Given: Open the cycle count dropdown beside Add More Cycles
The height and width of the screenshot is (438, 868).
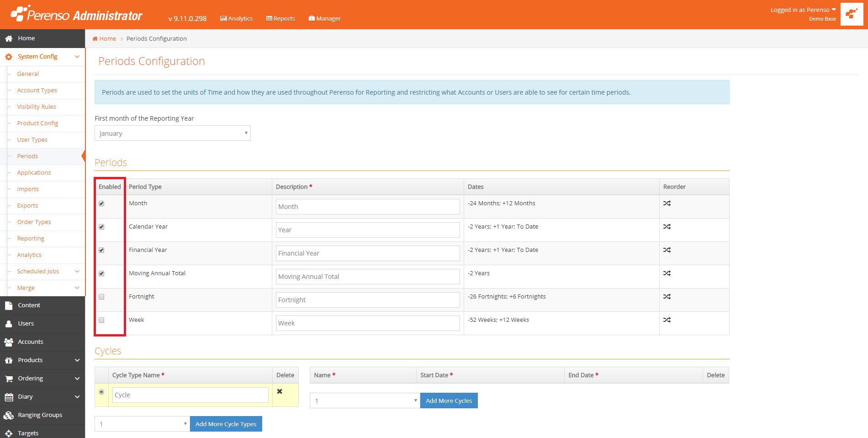Looking at the screenshot, I should [x=365, y=401].
